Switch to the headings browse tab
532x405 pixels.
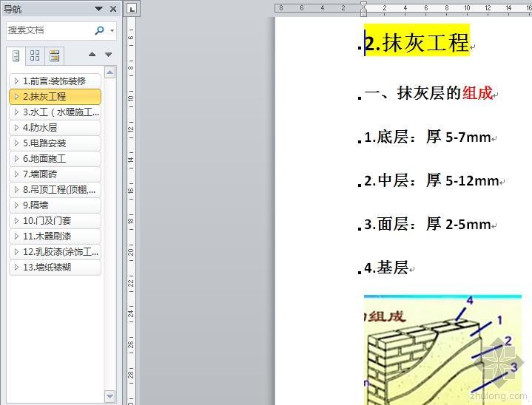click(x=16, y=55)
